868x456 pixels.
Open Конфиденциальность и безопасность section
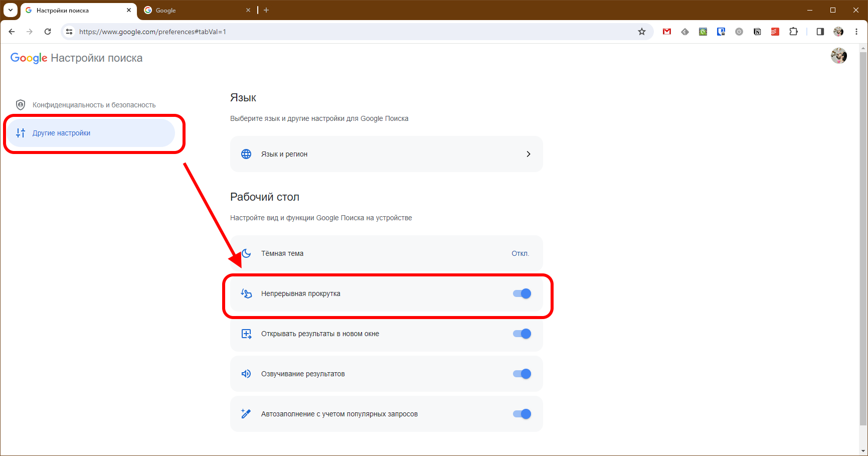click(x=91, y=105)
